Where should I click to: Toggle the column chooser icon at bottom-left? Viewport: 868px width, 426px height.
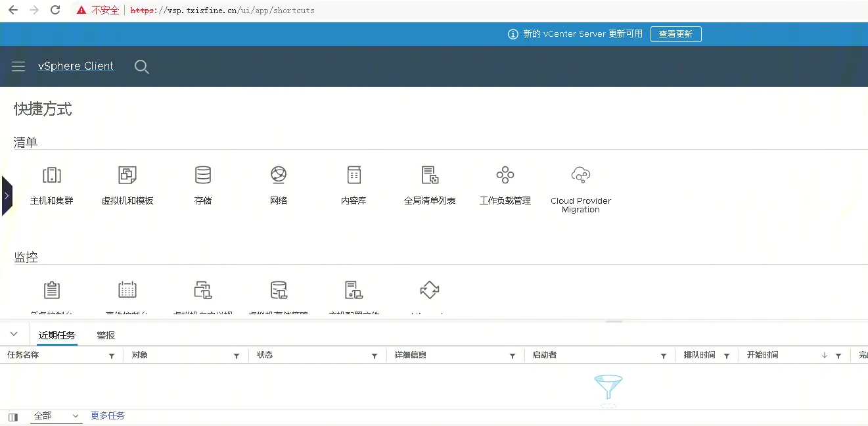pyautogui.click(x=13, y=417)
